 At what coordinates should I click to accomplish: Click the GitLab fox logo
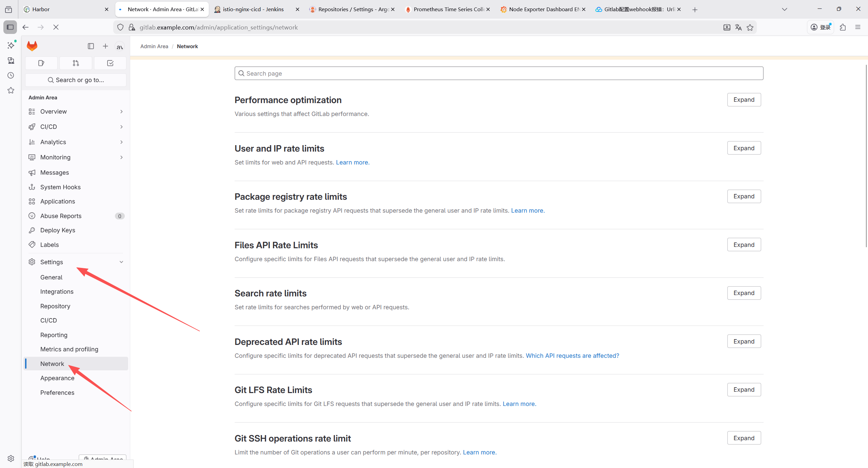(32, 46)
